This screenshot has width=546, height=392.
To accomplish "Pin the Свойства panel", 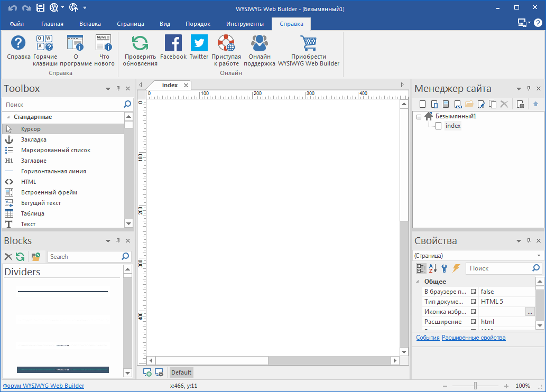I will [529, 240].
